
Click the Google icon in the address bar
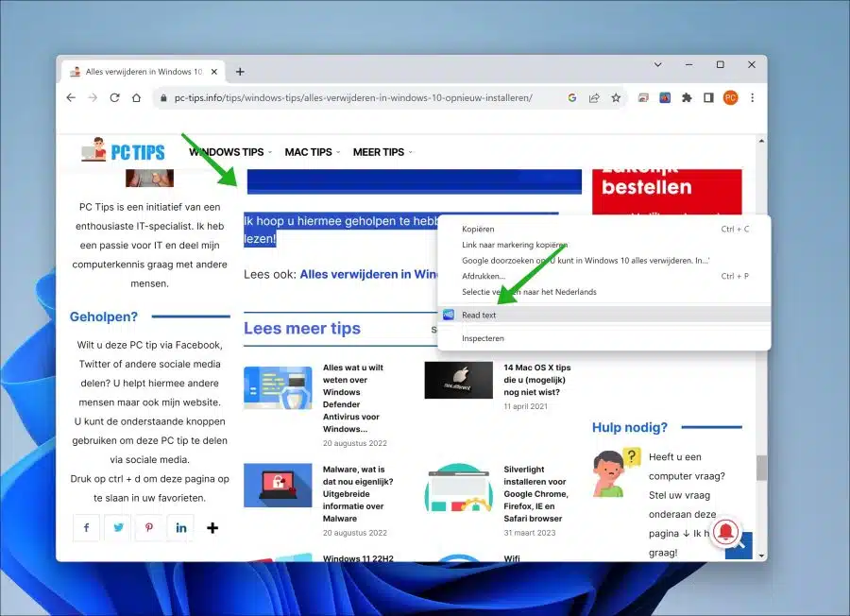pos(572,97)
